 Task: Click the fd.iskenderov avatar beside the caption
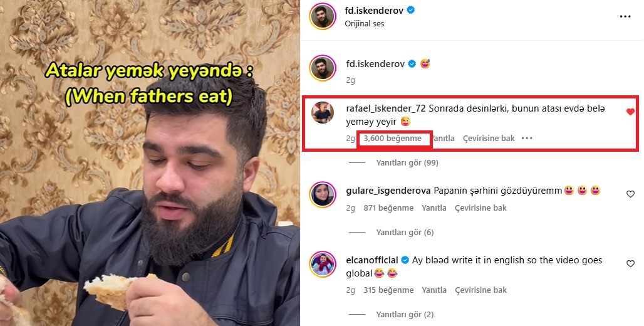[323, 68]
